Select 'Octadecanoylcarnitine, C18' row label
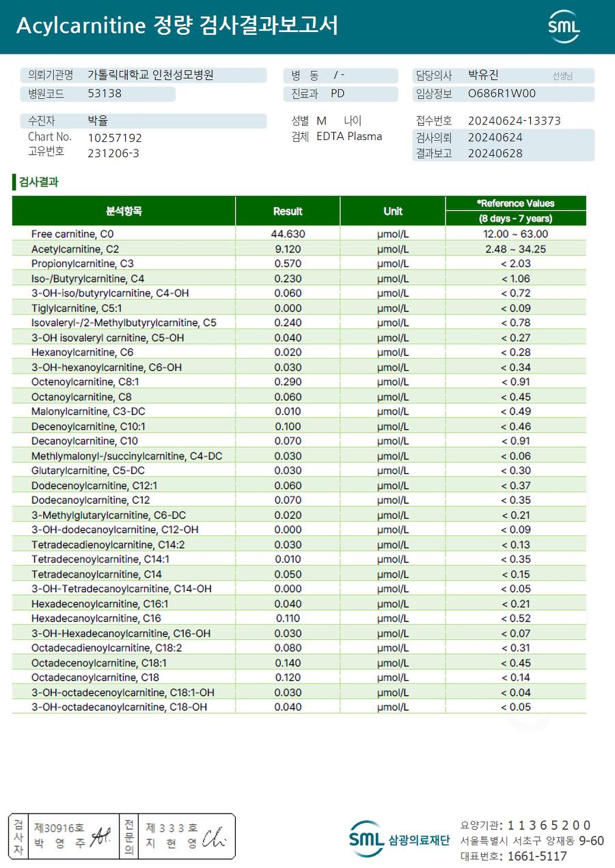This screenshot has height=868, width=615. pyautogui.click(x=95, y=677)
